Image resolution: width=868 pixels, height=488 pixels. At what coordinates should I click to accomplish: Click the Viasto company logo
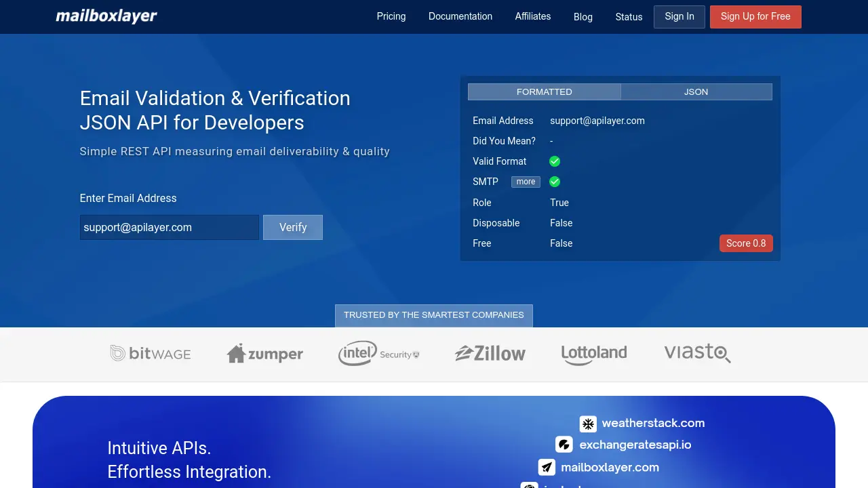[x=697, y=352]
